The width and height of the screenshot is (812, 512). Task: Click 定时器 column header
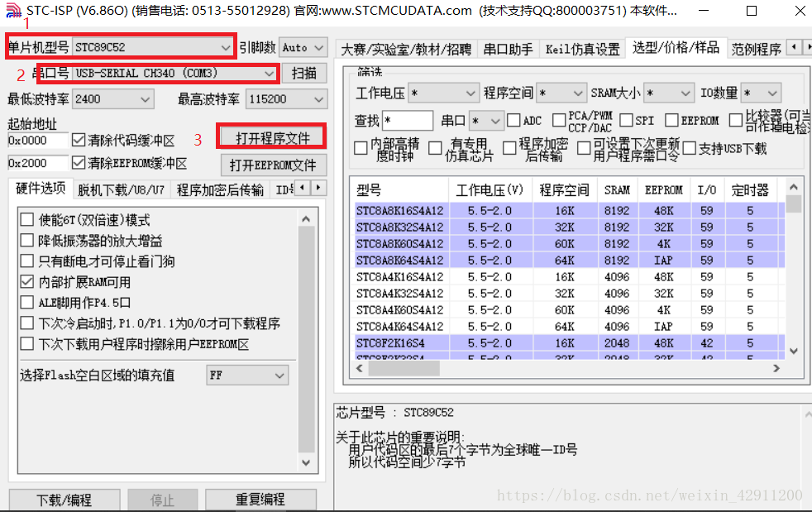pyautogui.click(x=750, y=190)
